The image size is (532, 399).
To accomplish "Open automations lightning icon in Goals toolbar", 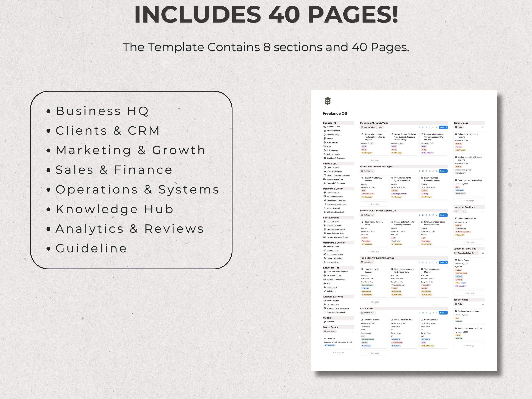I will point(426,171).
